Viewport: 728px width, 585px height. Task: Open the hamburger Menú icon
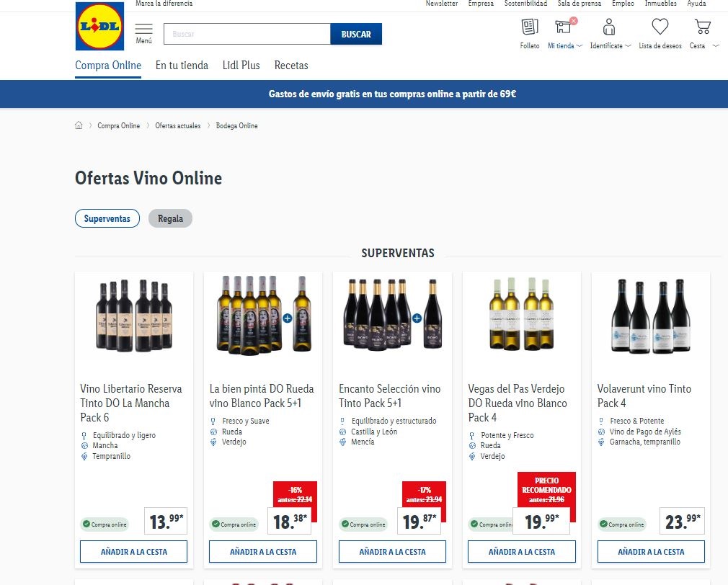pos(144,30)
